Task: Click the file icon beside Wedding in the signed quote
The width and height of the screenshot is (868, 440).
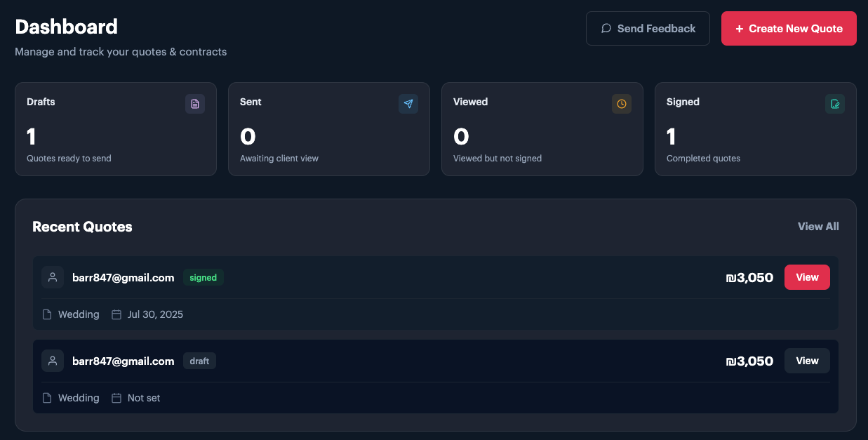Action: point(47,314)
